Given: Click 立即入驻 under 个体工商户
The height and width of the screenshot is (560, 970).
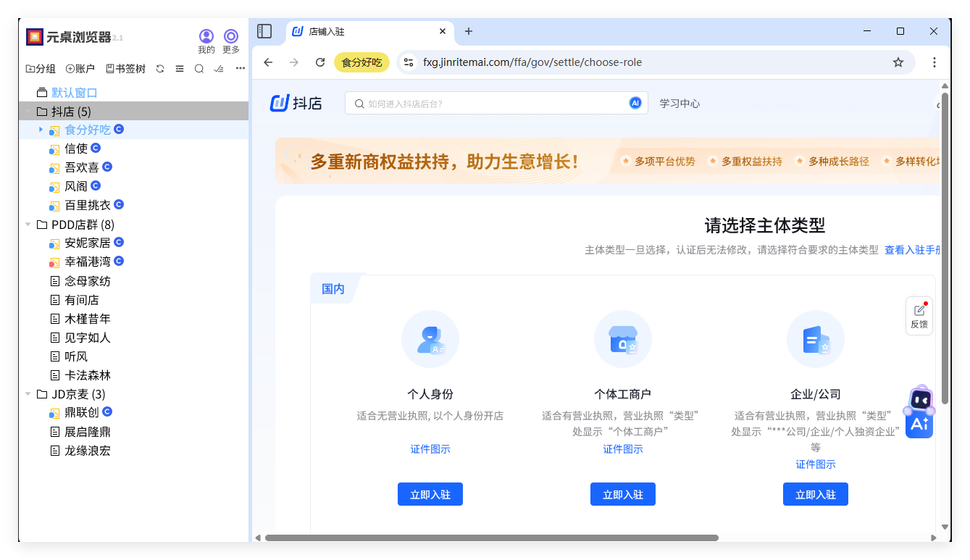Looking at the screenshot, I should [x=623, y=494].
